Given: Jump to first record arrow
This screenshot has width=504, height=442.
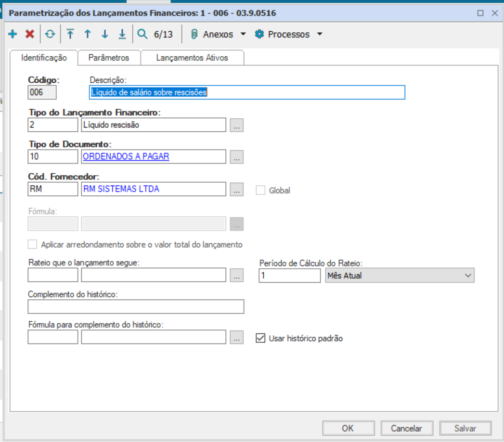Looking at the screenshot, I should [70, 34].
